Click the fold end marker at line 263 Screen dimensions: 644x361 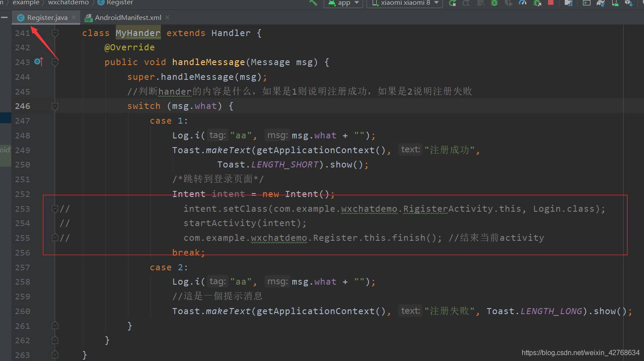55,355
